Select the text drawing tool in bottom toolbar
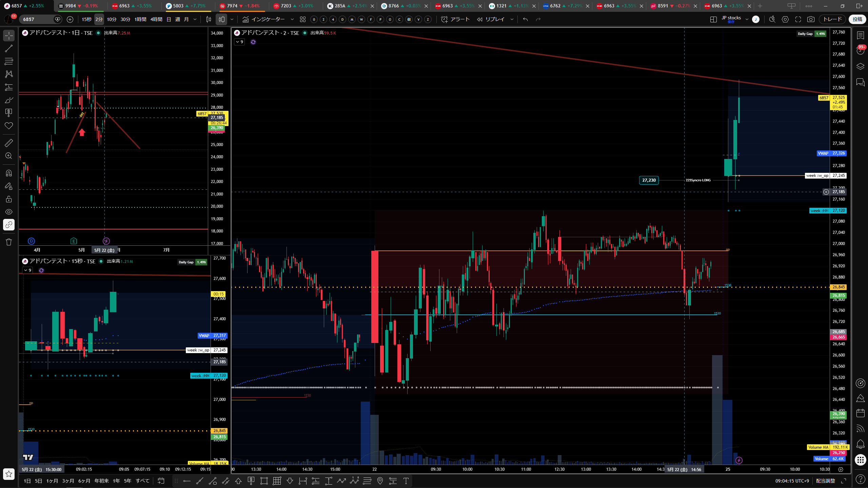Image resolution: width=868 pixels, height=488 pixels. pyautogui.click(x=406, y=481)
